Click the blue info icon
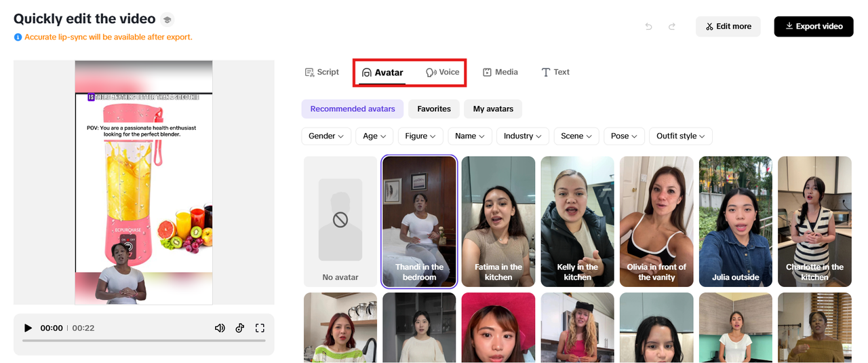The height and width of the screenshot is (363, 868). pyautogui.click(x=18, y=37)
